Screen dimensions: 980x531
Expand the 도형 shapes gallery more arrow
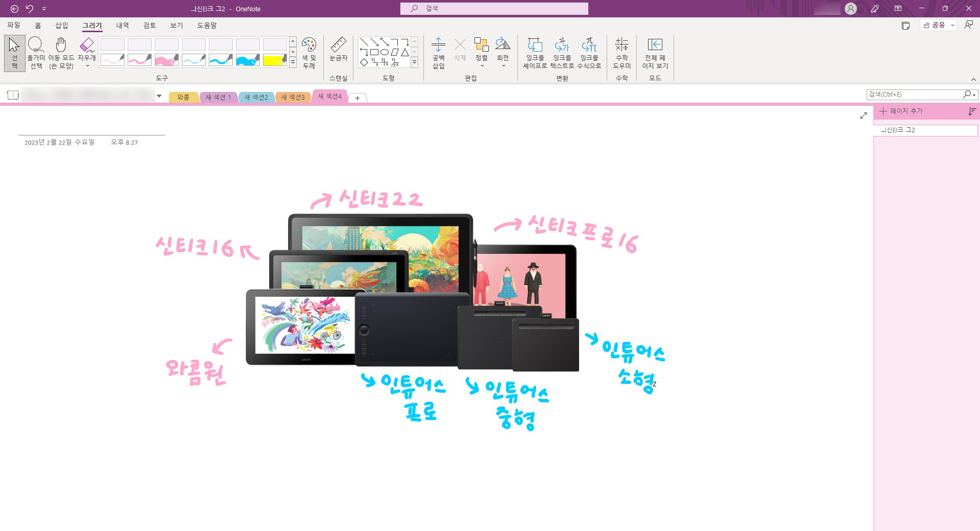pyautogui.click(x=414, y=62)
